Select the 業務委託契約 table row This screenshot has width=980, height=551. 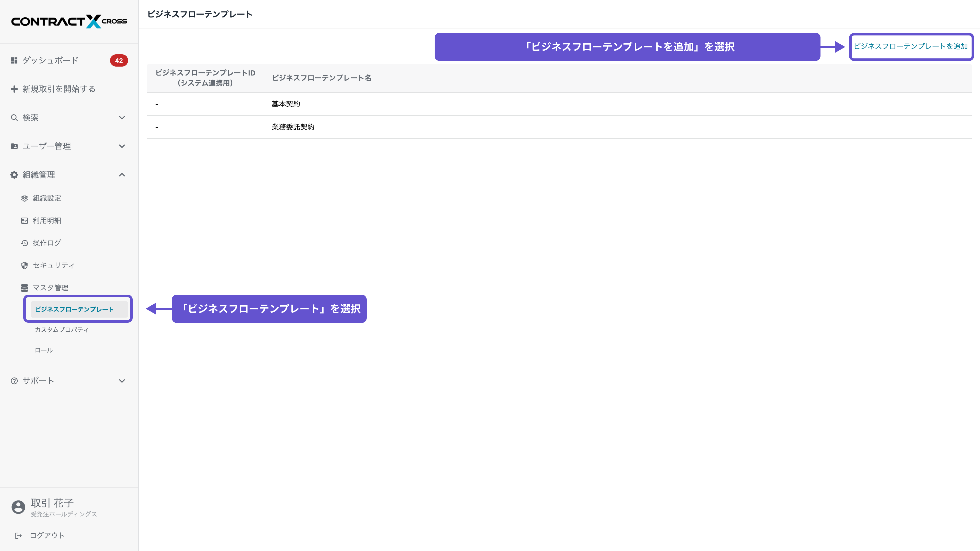click(x=292, y=127)
